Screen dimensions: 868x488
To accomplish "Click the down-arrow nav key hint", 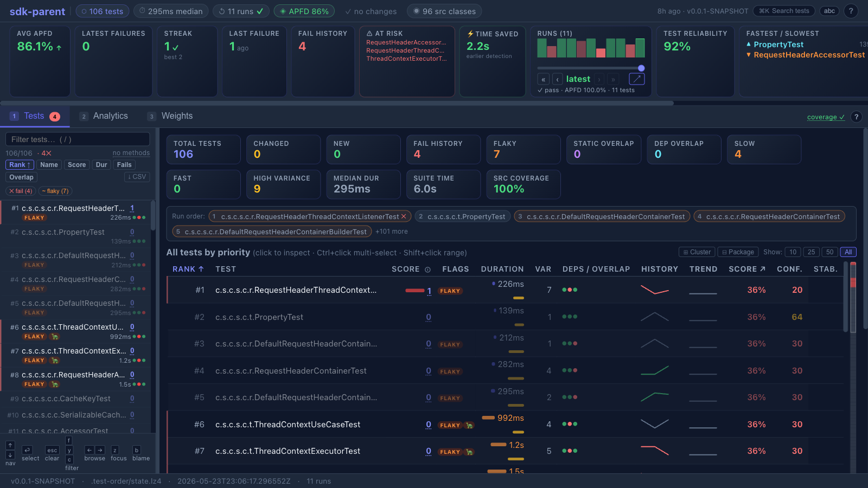I will tap(10, 455).
